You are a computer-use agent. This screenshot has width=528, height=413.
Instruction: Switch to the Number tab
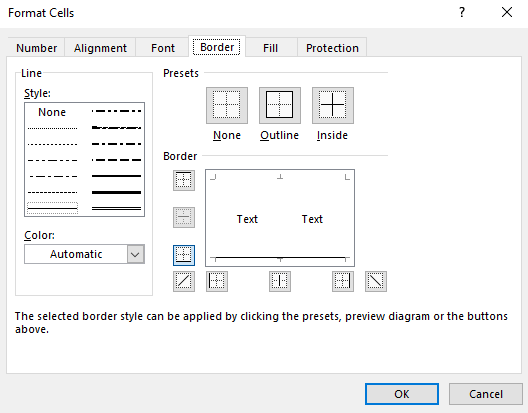[36, 48]
